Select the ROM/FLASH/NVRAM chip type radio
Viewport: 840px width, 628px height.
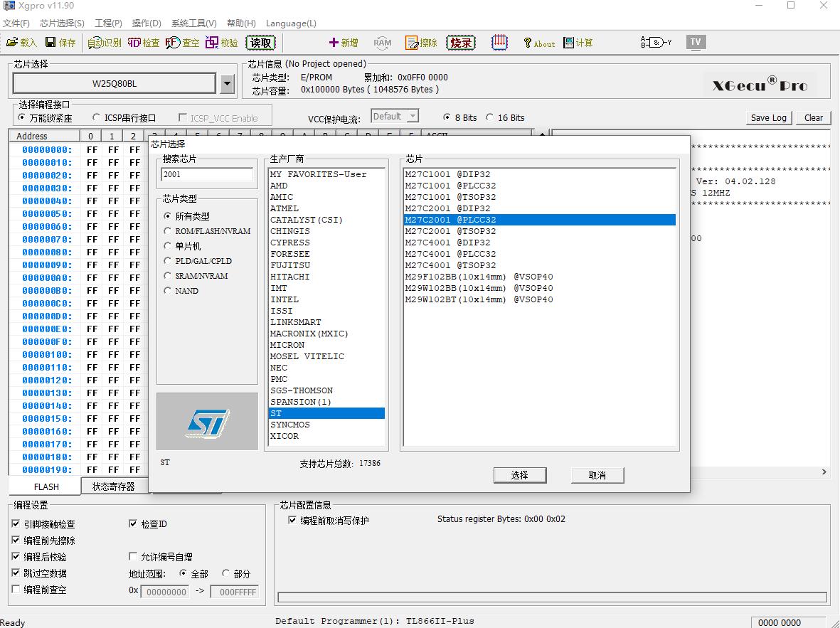(168, 231)
